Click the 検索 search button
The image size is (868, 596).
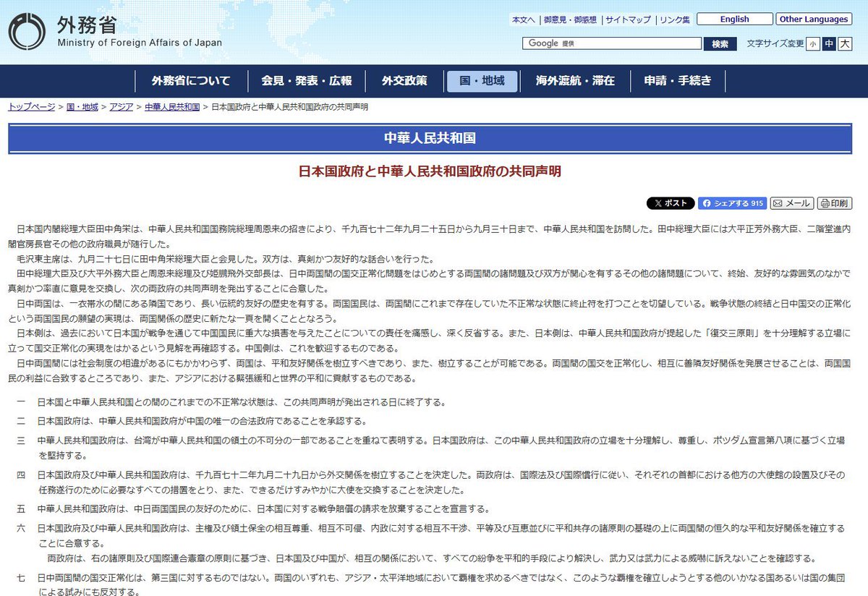click(720, 44)
